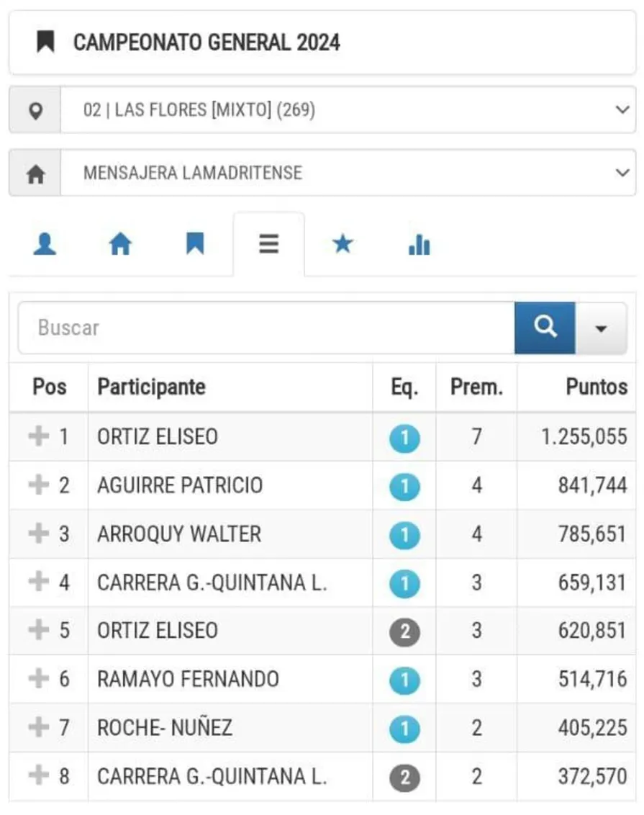The image size is (644, 815).
Task: Select the Roche- Nuñez participant row
Action: (x=165, y=727)
